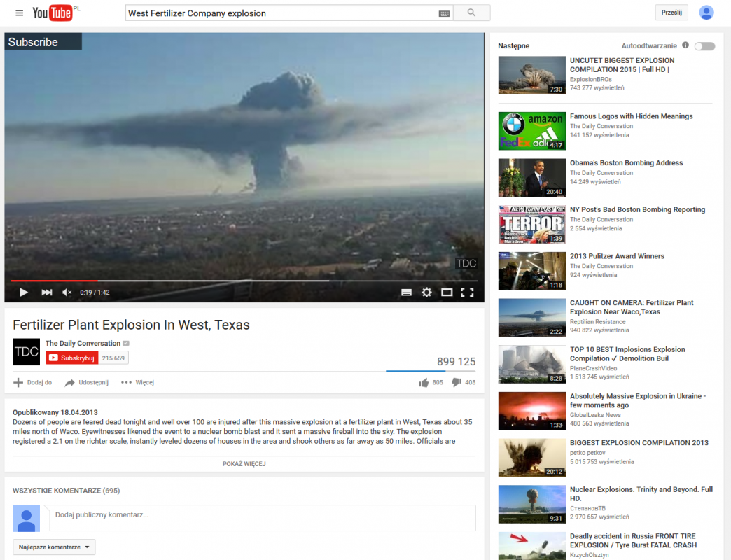The image size is (731, 560).
Task: Click the TDC channel avatar
Action: pyautogui.click(x=26, y=351)
